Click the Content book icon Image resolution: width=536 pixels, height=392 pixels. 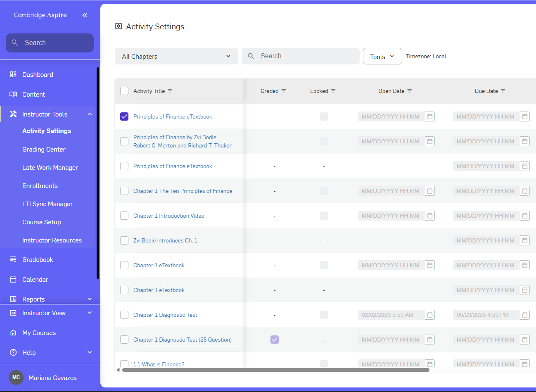coord(13,94)
